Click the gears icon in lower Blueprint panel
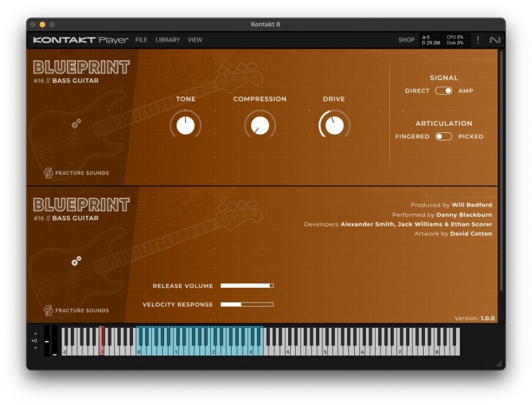This screenshot has width=532, height=405. click(x=76, y=261)
